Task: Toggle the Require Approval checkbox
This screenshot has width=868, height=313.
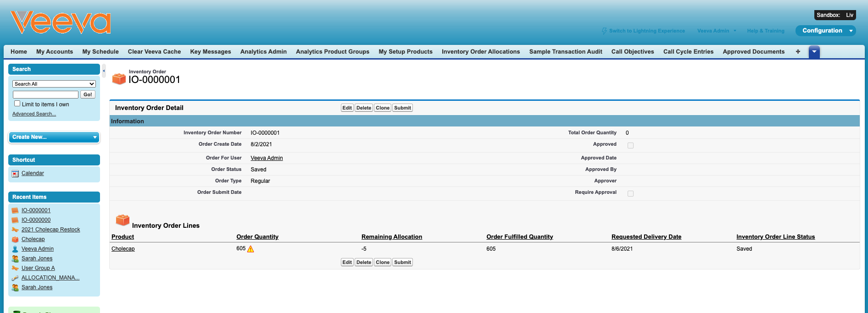Action: pyautogui.click(x=630, y=193)
